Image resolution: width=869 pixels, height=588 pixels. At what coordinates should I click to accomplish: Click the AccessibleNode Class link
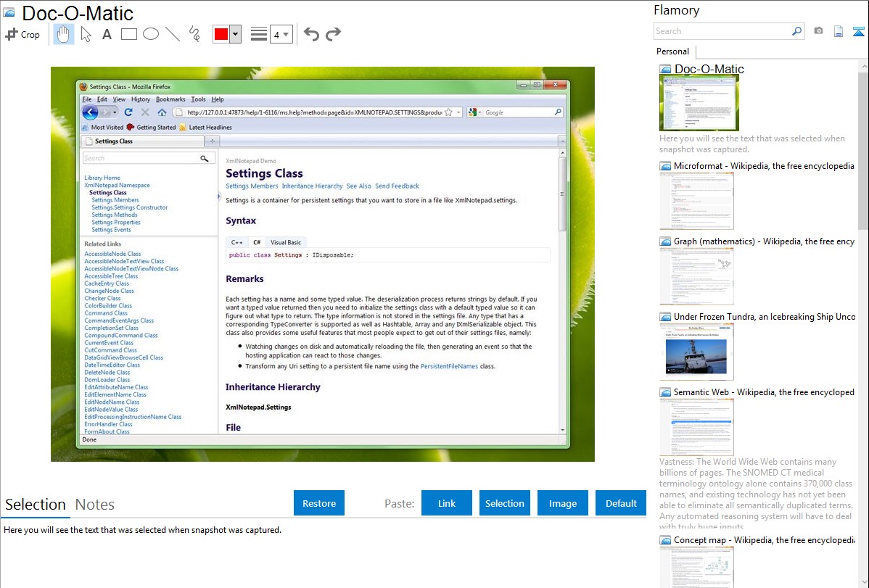(x=112, y=254)
